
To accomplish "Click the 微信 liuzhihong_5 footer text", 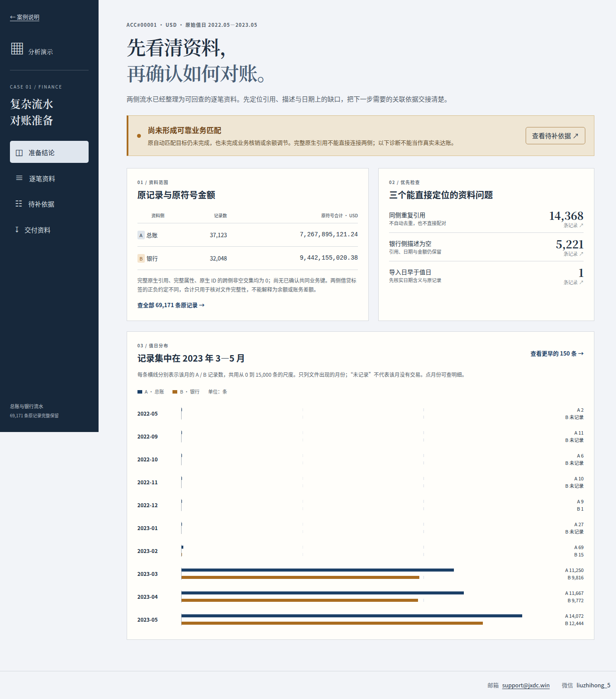I will [586, 685].
